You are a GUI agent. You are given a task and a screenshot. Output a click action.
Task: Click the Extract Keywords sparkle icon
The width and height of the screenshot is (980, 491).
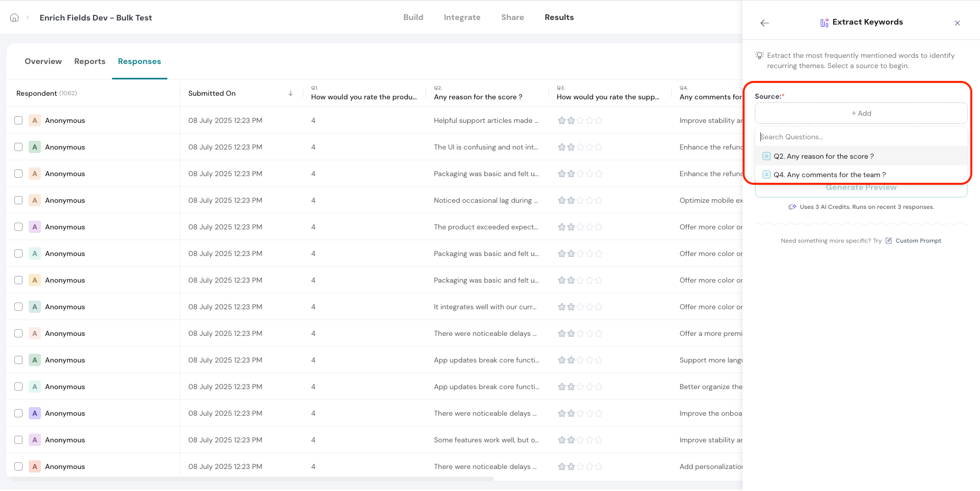(824, 23)
